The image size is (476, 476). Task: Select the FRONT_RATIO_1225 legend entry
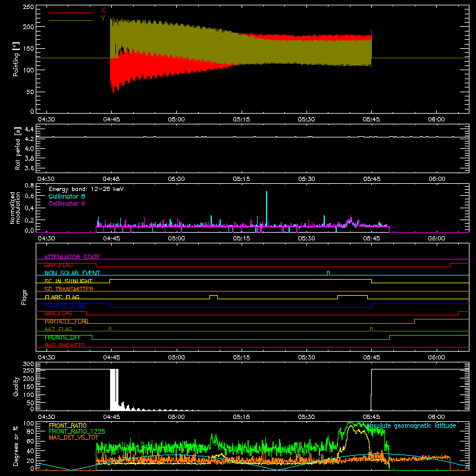(x=77, y=431)
